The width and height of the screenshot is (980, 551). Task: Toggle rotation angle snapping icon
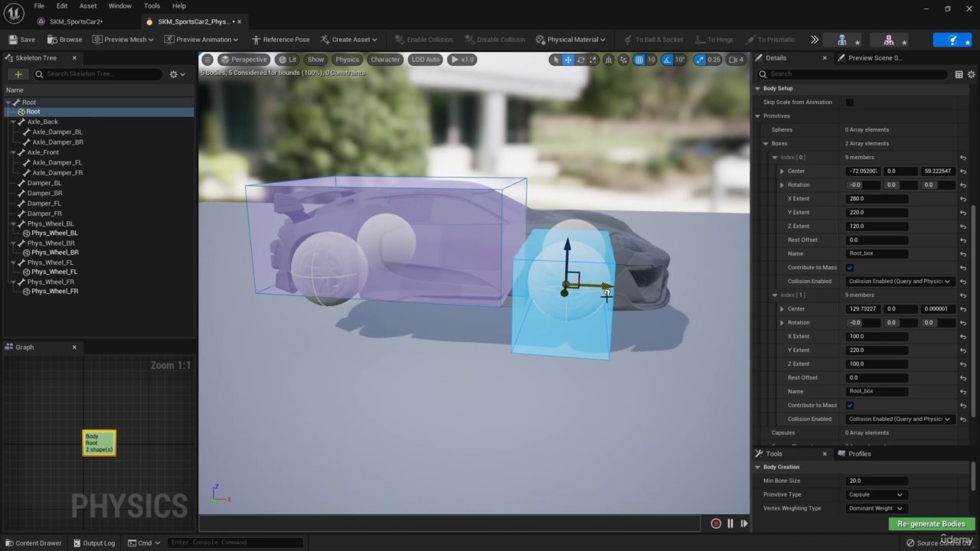(x=667, y=60)
